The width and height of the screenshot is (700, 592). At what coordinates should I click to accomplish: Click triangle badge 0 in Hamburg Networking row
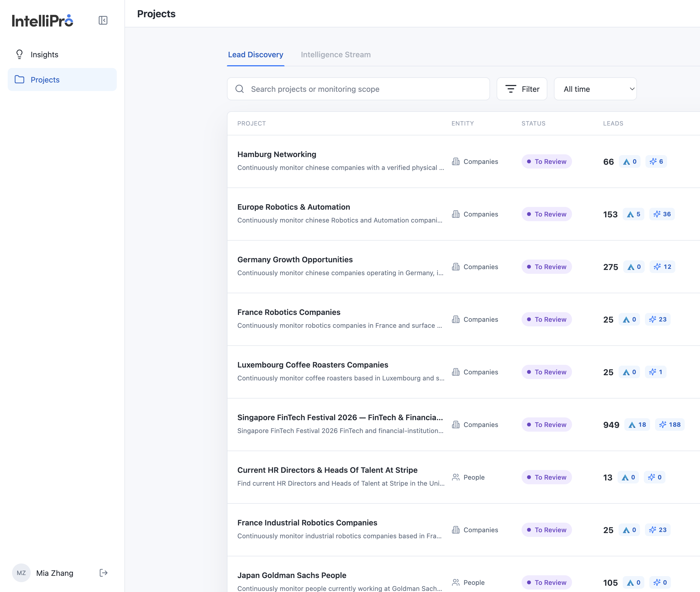(630, 161)
